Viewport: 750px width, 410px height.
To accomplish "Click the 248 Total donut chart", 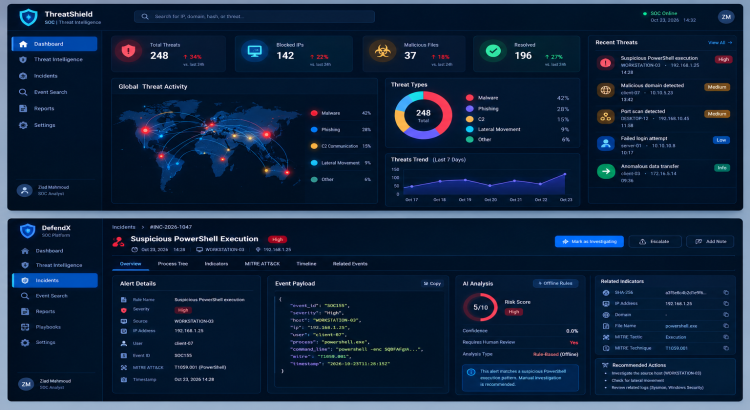I will point(423,115).
